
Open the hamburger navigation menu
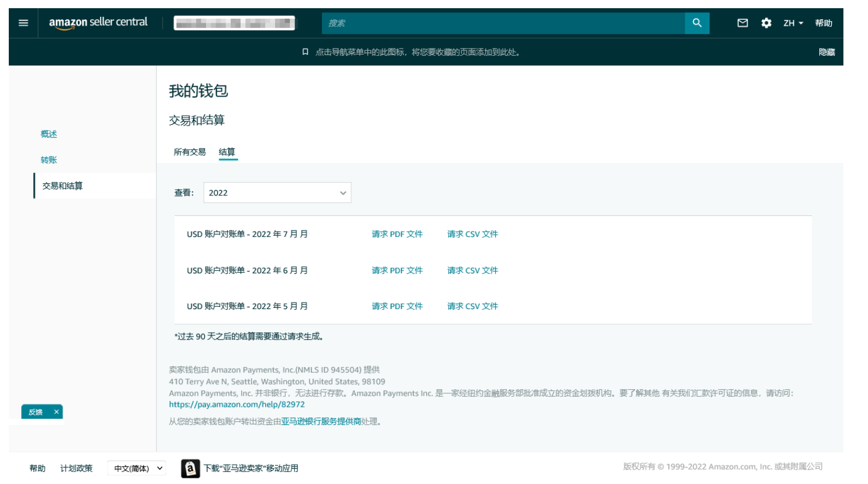[23, 23]
